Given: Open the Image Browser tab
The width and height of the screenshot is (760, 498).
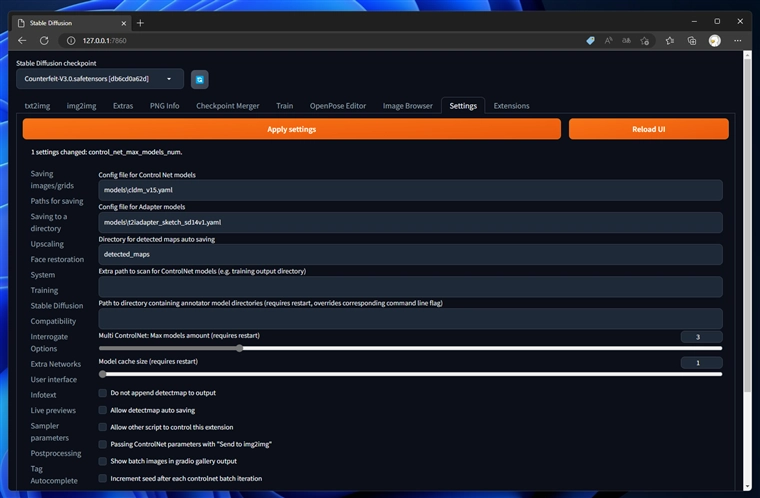Looking at the screenshot, I should (x=408, y=106).
